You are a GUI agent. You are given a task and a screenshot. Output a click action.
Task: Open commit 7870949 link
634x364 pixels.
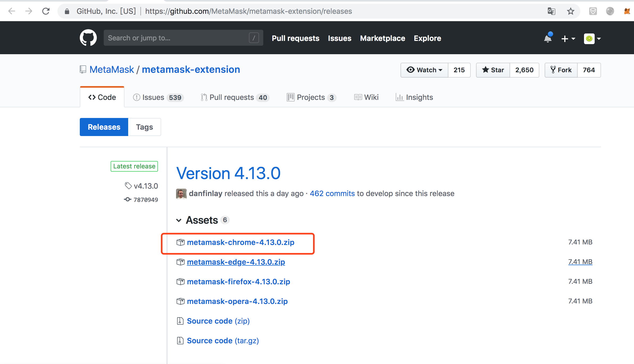coord(146,200)
